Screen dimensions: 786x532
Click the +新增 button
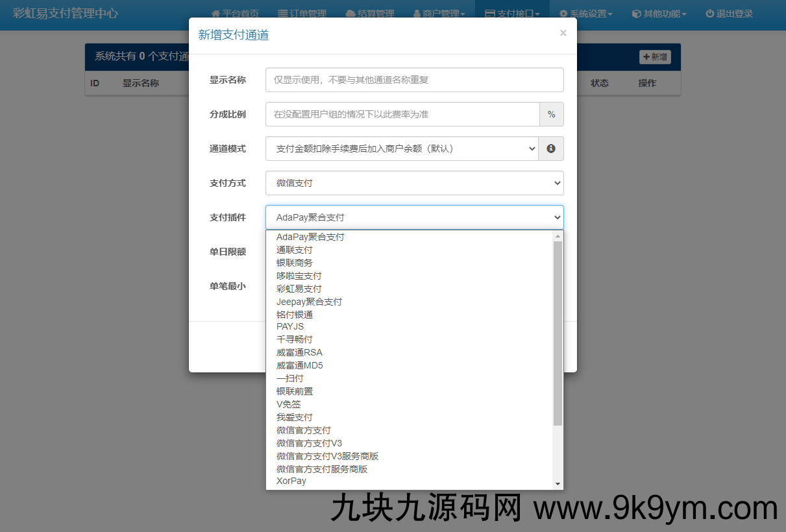pyautogui.click(x=655, y=57)
